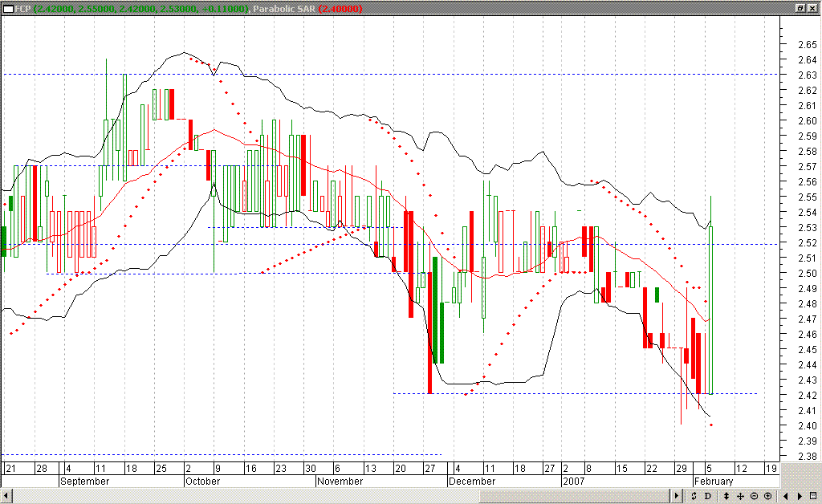This screenshot has width=822, height=504.
Task: Click the 2.57 price axis label
Action: [808, 167]
